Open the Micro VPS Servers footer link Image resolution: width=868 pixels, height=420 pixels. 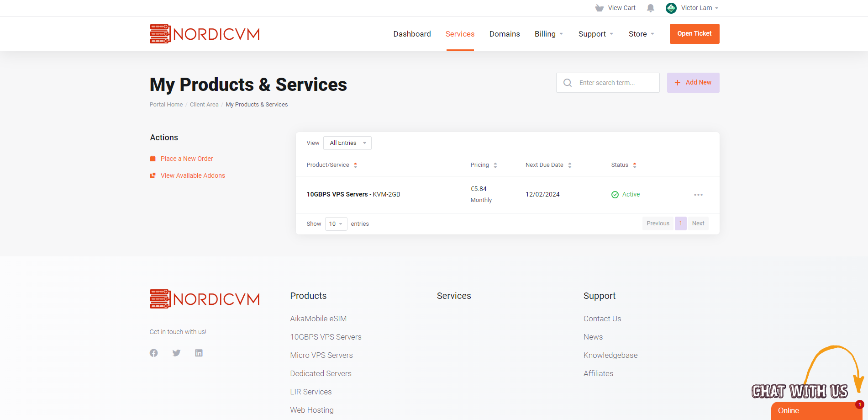321,355
